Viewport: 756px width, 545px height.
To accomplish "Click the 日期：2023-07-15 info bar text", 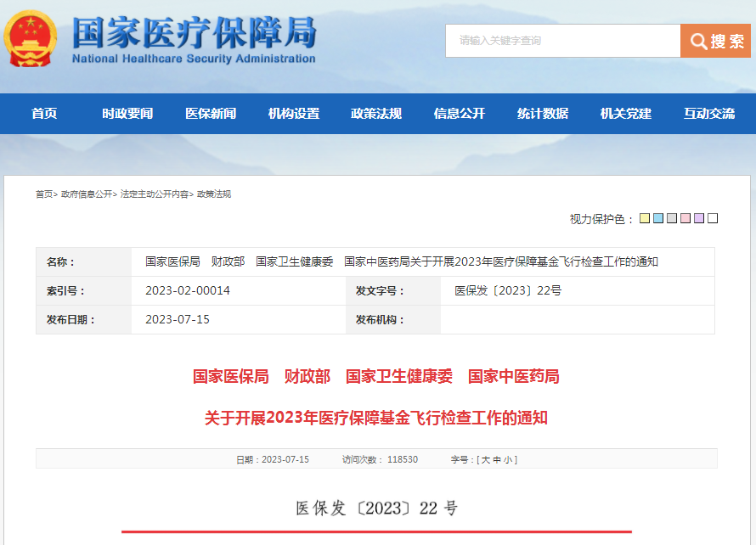I will (x=273, y=460).
